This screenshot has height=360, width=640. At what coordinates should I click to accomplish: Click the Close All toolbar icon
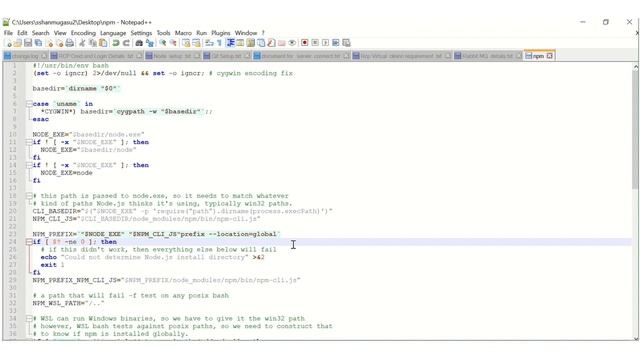59,43
